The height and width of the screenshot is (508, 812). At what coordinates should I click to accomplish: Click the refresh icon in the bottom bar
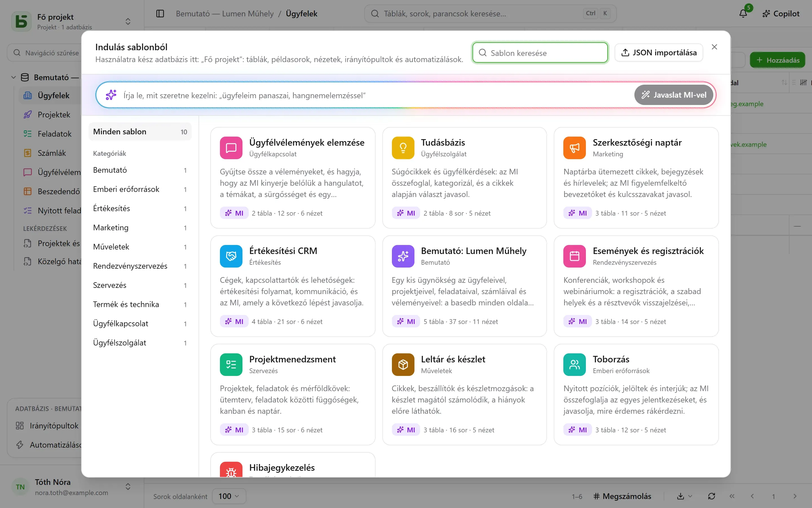711,496
